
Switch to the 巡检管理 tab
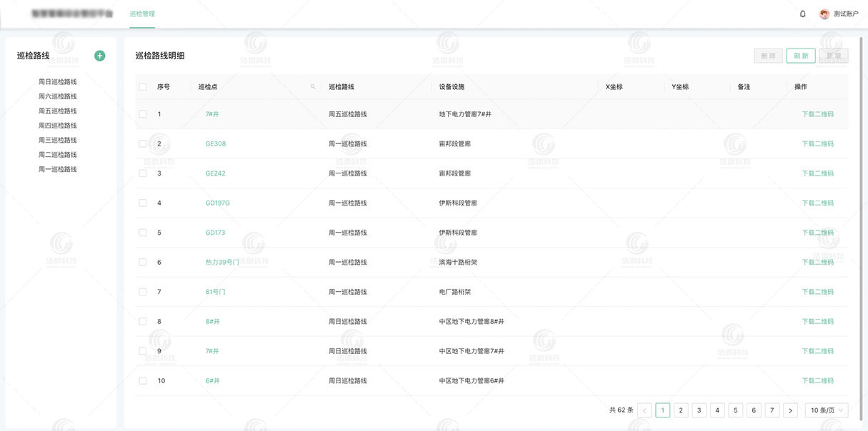click(142, 14)
